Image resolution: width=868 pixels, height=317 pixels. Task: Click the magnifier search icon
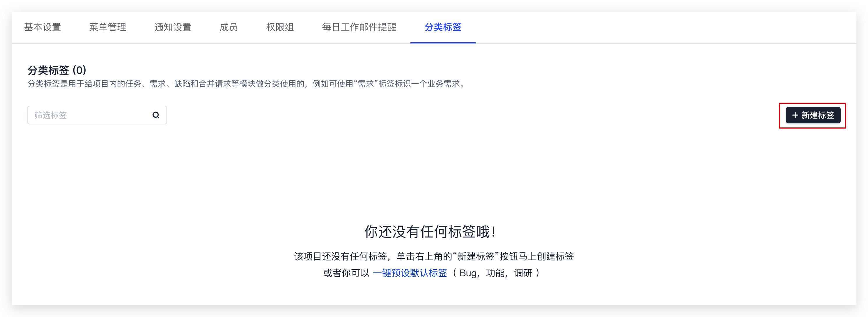pyautogui.click(x=156, y=115)
